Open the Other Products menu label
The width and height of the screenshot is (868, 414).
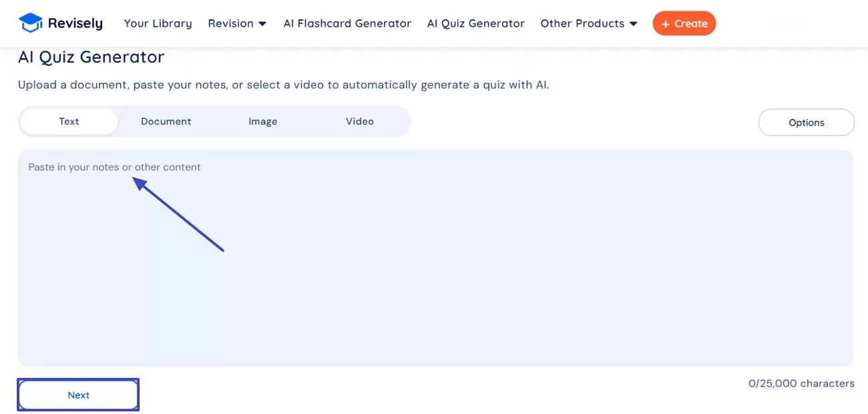click(582, 23)
